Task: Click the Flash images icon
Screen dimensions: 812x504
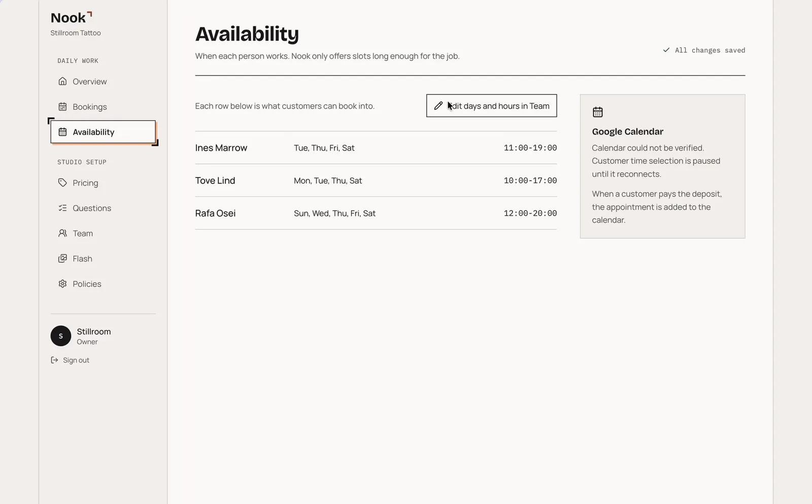Action: point(62,258)
